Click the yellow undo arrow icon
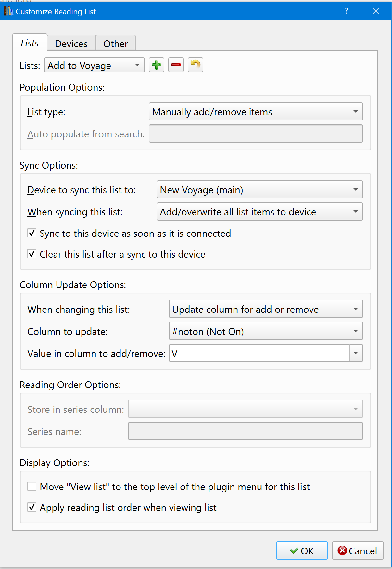392x569 pixels. (x=195, y=65)
